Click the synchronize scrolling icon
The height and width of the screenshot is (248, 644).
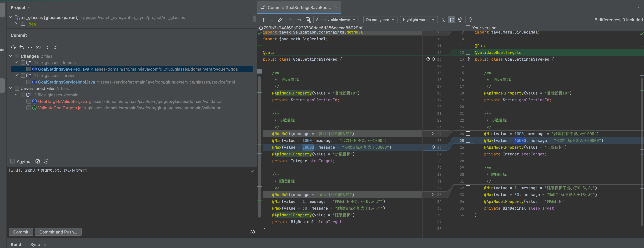(x=452, y=20)
